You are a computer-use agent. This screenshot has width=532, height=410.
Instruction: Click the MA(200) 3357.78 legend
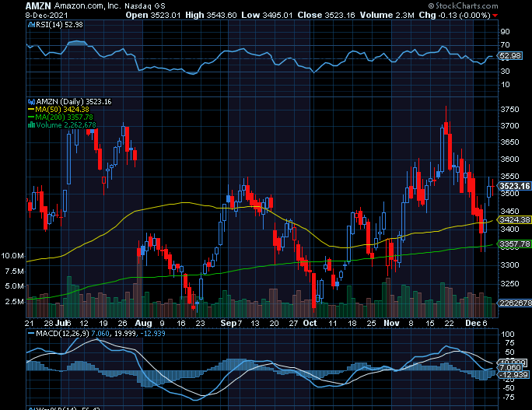[x=61, y=117]
